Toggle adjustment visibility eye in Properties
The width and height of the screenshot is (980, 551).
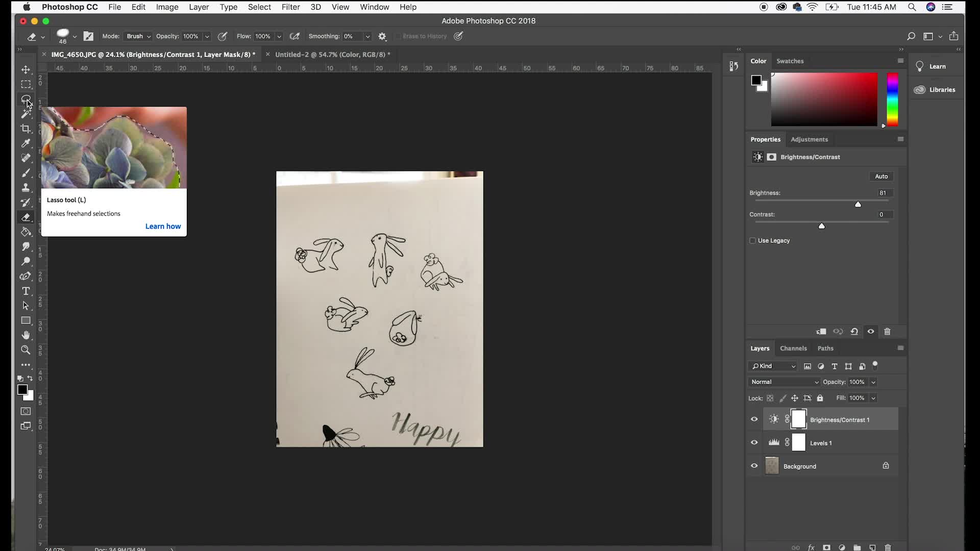(x=871, y=332)
